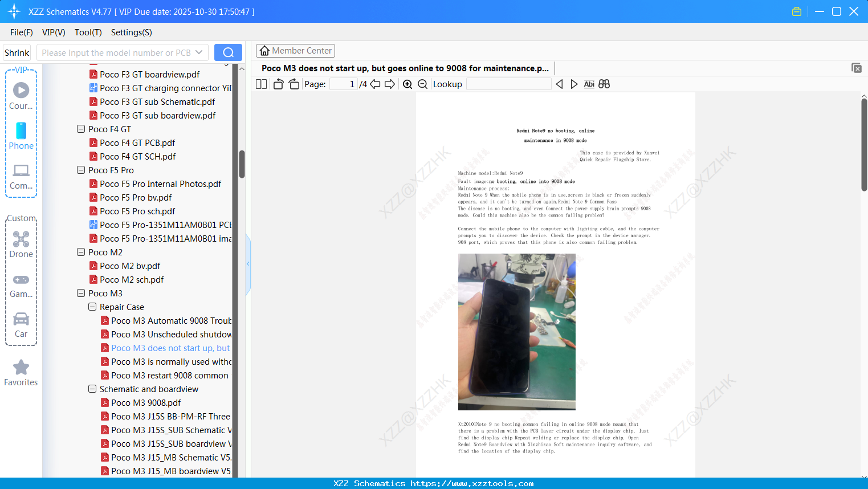Rotate the PDF page clockwise

(293, 84)
